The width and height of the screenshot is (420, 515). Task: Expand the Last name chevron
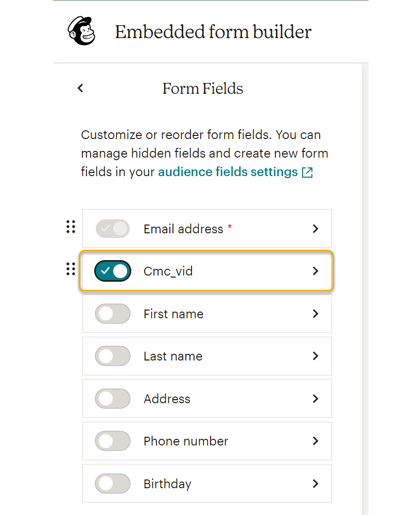[x=316, y=356]
